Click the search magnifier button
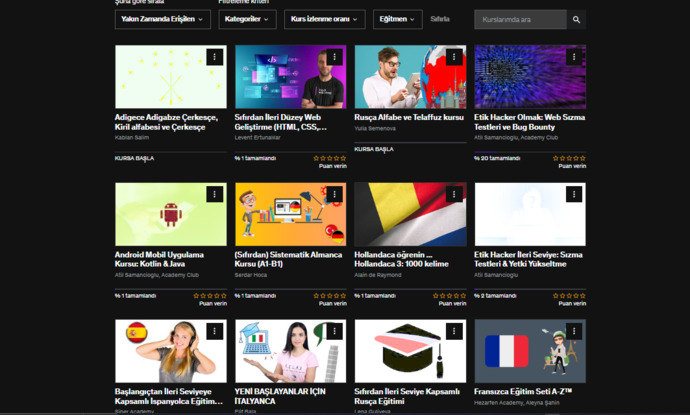 click(x=576, y=19)
